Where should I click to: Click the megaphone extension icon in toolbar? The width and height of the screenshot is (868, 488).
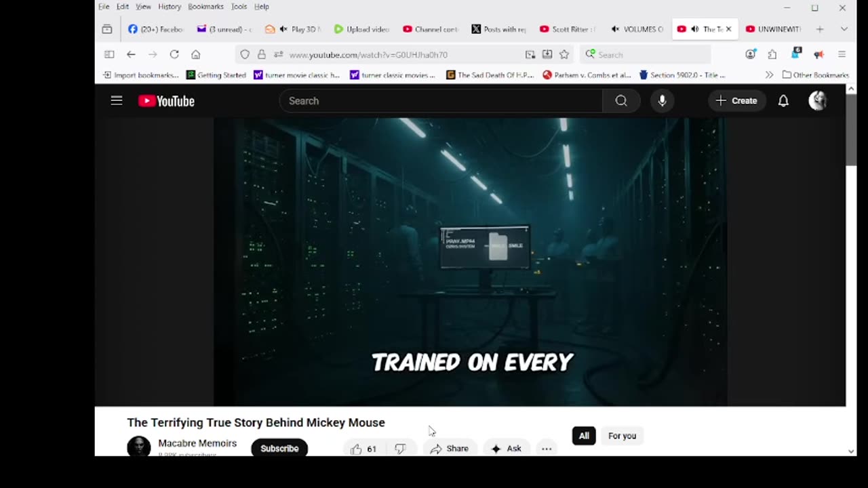[x=818, y=54]
